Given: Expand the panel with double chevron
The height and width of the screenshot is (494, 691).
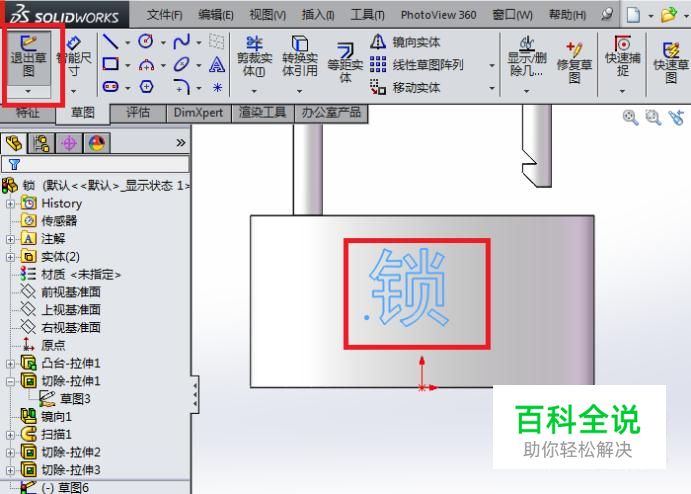Looking at the screenshot, I should pos(181,143).
